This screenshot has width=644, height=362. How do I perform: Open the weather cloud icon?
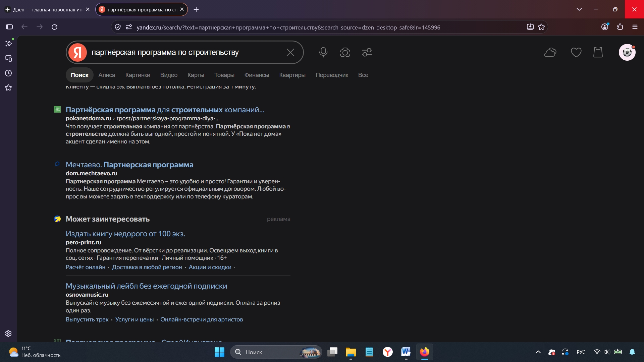point(550,52)
